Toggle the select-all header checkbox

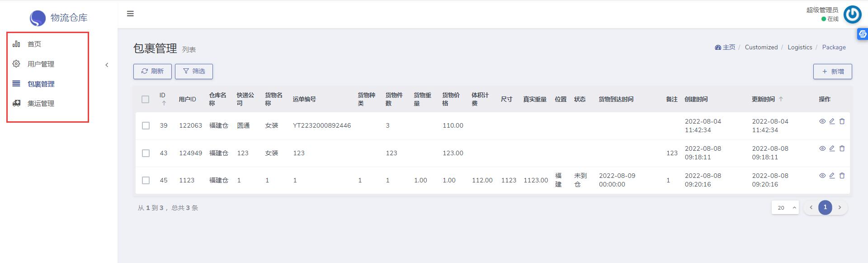[145, 99]
